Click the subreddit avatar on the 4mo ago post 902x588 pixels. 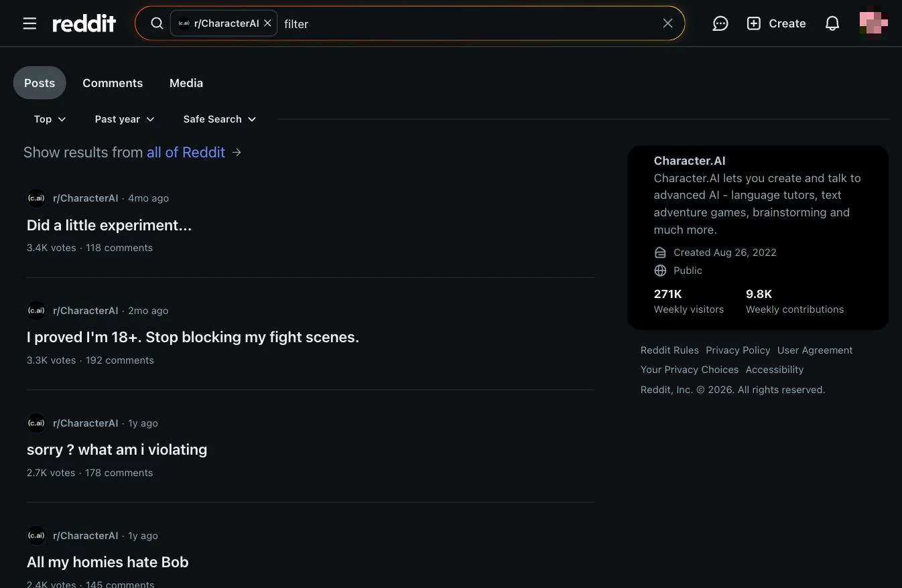point(36,198)
